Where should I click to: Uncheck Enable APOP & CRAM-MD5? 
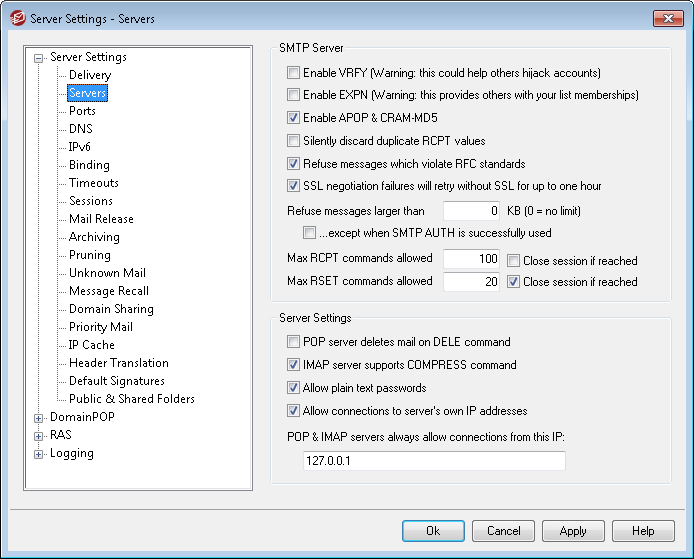click(x=293, y=118)
